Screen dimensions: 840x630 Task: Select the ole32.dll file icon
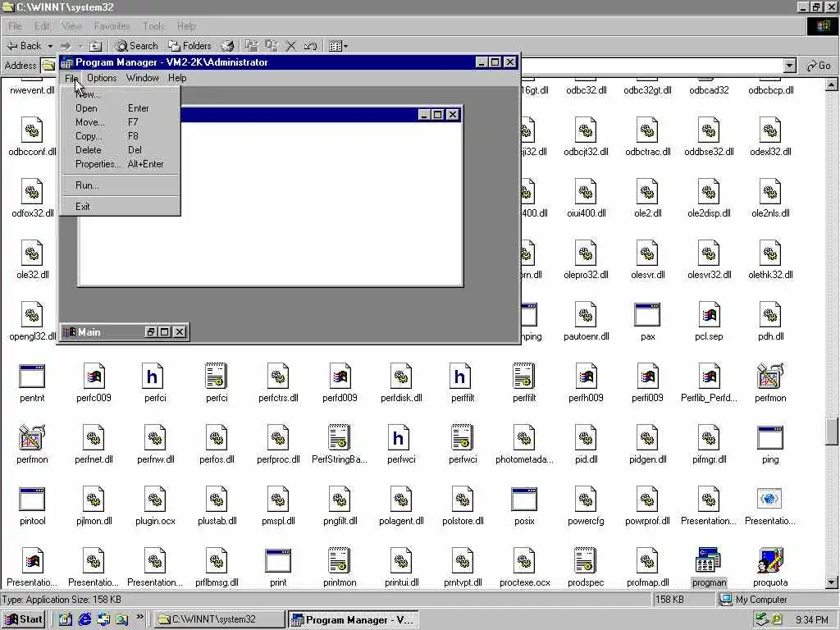pyautogui.click(x=32, y=253)
